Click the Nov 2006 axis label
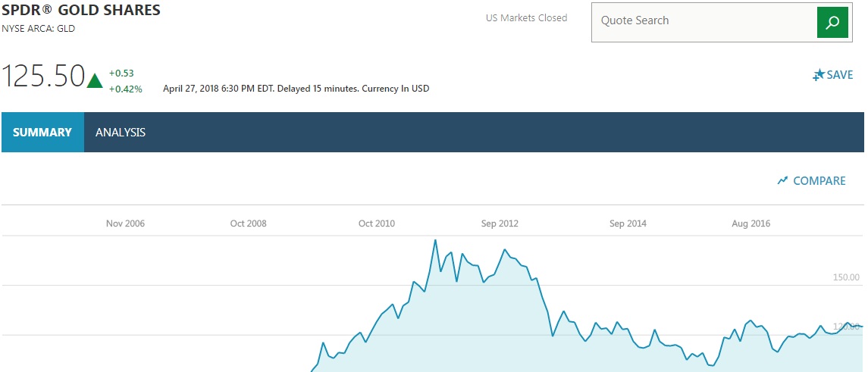Screen dimensions: 868x372 [125, 224]
